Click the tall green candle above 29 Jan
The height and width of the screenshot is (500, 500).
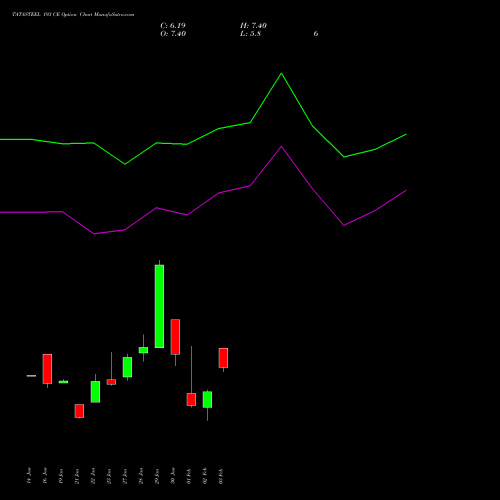click(x=159, y=306)
